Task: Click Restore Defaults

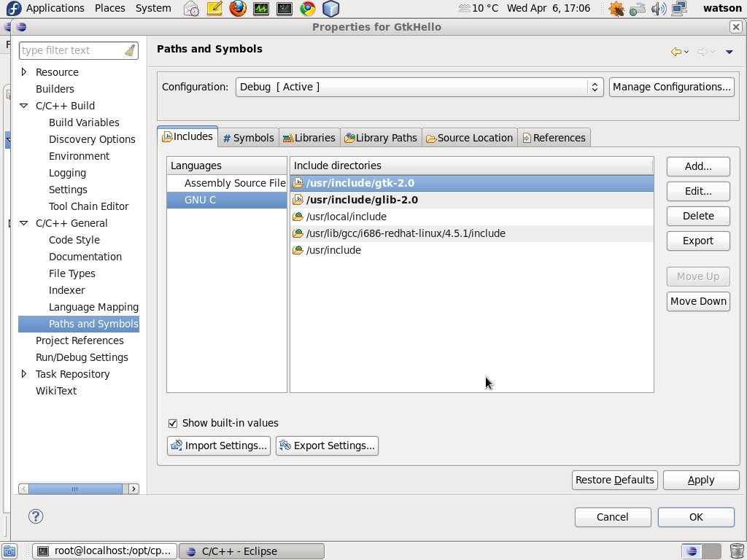Action: point(615,480)
